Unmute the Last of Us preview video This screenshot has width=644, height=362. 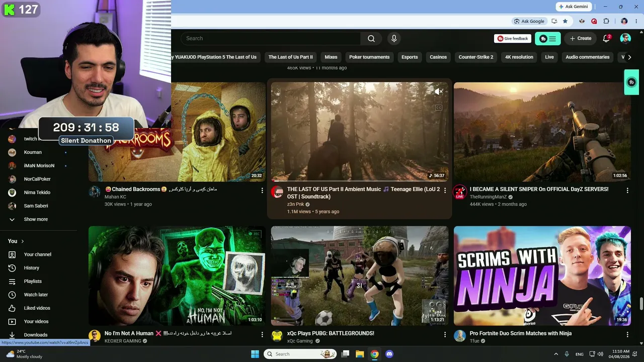(439, 92)
